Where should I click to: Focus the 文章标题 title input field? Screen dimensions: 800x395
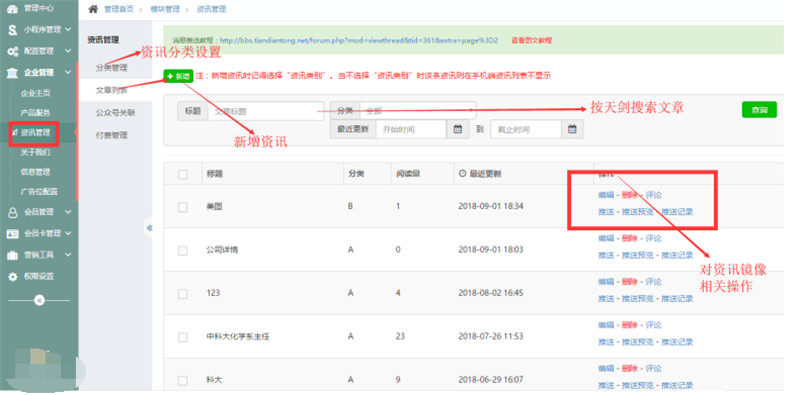265,111
